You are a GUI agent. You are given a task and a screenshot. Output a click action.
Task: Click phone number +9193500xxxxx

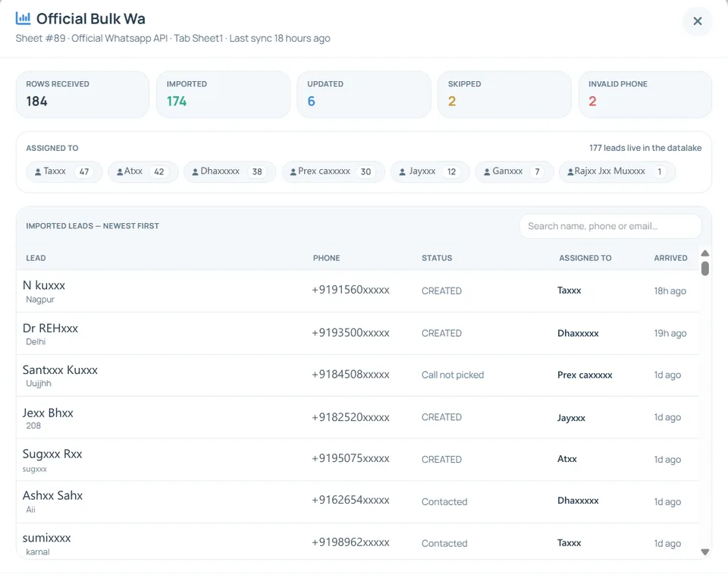(350, 333)
